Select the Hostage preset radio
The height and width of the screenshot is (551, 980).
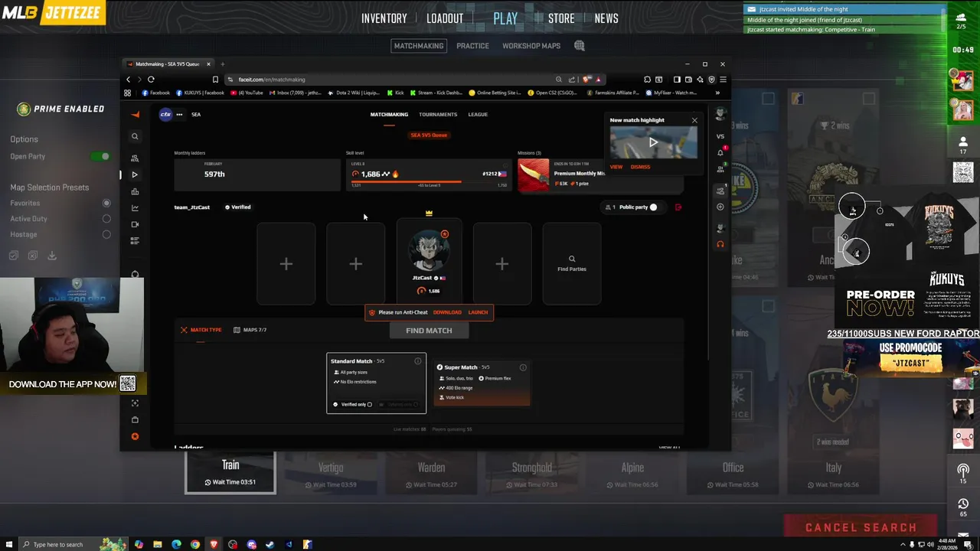[x=106, y=235]
